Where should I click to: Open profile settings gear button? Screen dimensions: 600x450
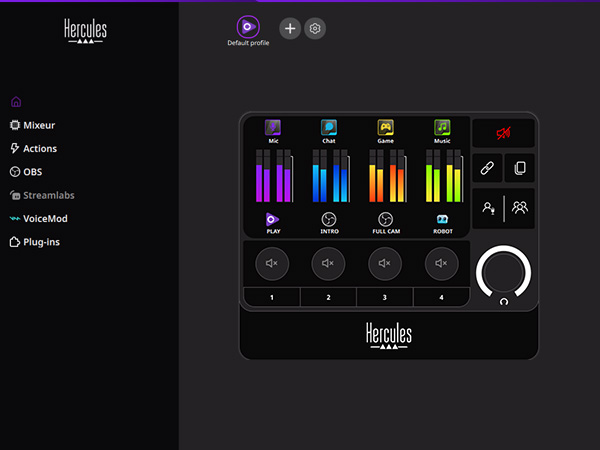click(x=315, y=28)
